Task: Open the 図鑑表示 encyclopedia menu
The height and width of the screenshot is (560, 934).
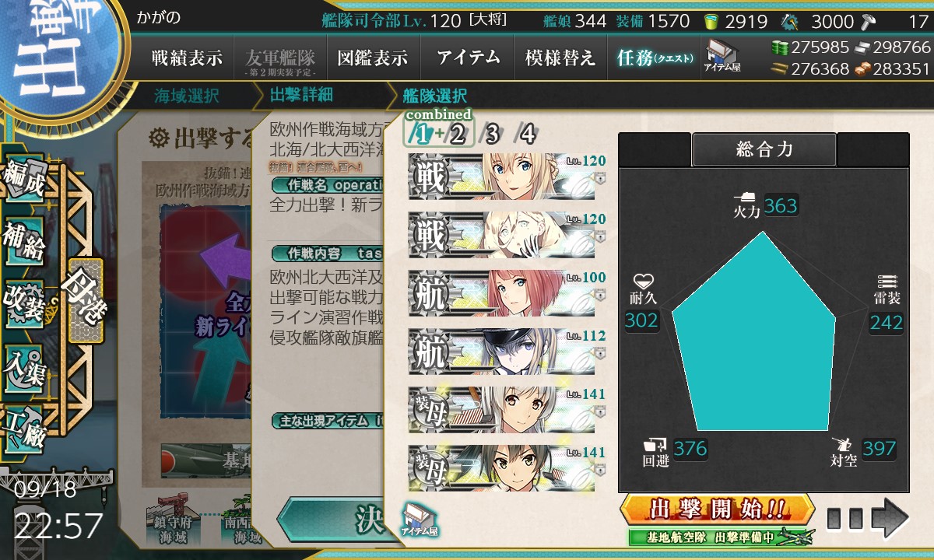Action: [x=373, y=58]
